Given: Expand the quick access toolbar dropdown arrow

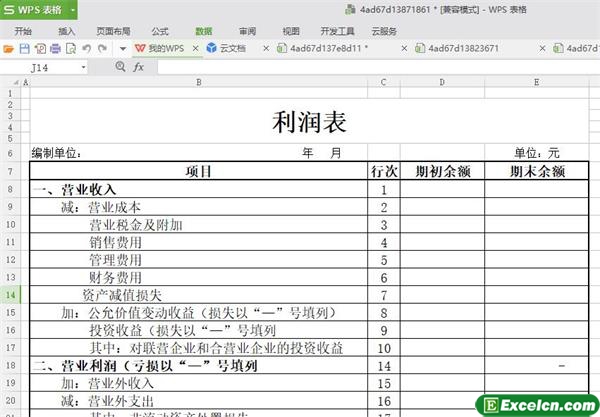Looking at the screenshot, I should (123, 49).
